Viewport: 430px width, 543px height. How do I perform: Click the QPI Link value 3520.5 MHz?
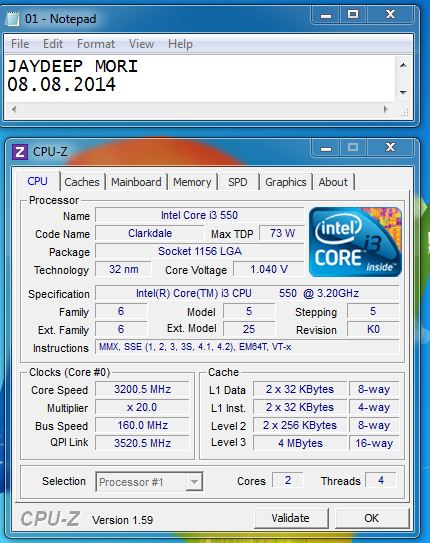[142, 443]
